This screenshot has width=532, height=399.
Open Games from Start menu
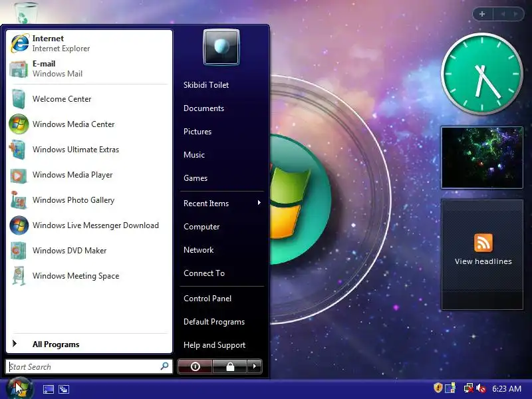coord(196,178)
